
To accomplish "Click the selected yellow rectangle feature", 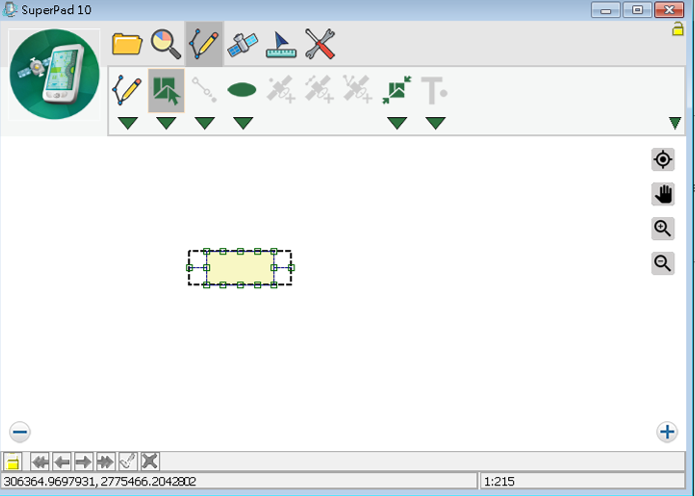I will click(240, 268).
